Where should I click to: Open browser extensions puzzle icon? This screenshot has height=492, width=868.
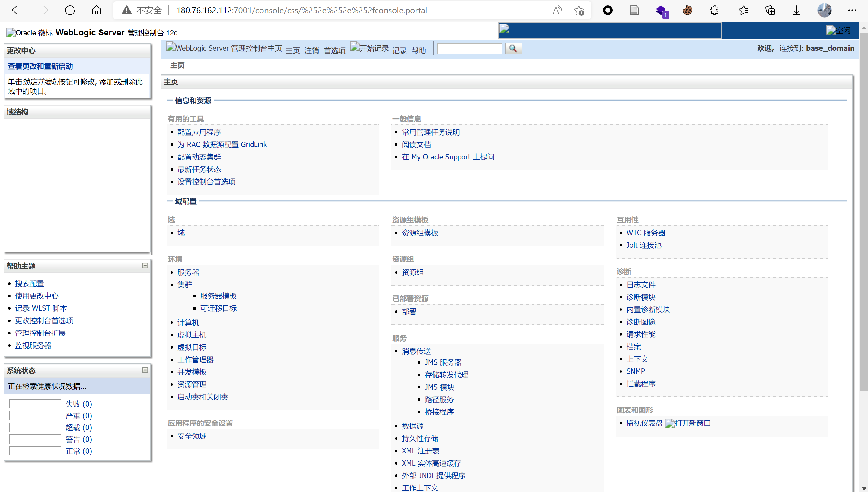[714, 11]
